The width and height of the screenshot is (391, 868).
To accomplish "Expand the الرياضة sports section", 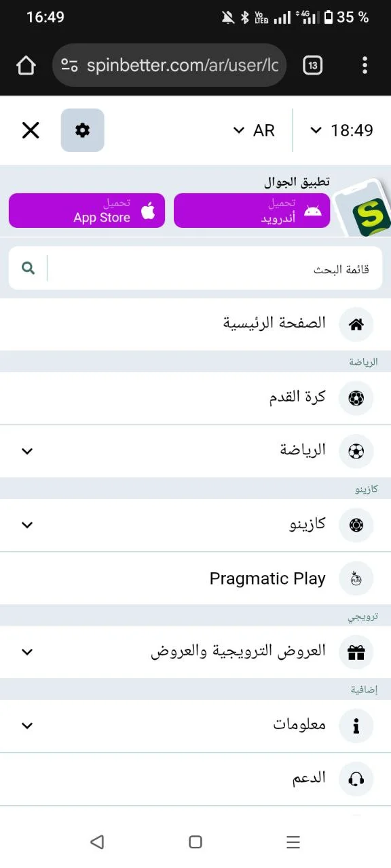I will click(26, 451).
